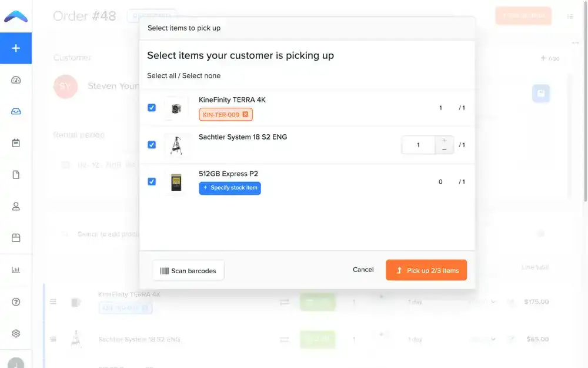Open the Documents icon in the sidebar
Screen dimensions: 588x368
[x=16, y=174]
